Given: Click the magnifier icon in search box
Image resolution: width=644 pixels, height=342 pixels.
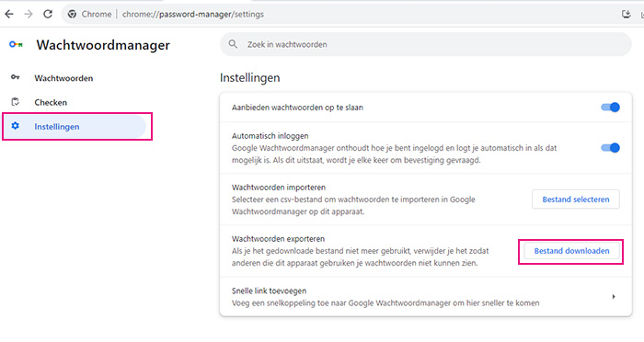Looking at the screenshot, I should click(x=233, y=44).
